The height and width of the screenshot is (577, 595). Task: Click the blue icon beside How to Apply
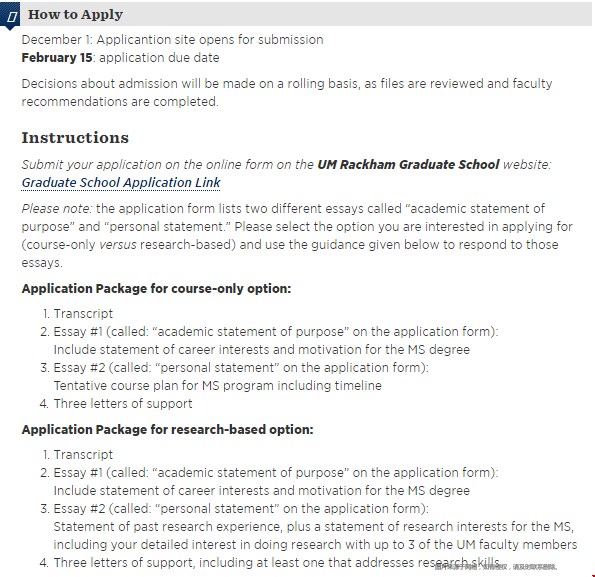coord(10,15)
